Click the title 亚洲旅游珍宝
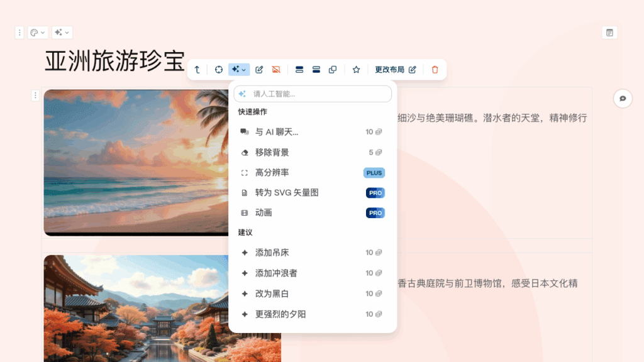644x362 pixels. [114, 61]
